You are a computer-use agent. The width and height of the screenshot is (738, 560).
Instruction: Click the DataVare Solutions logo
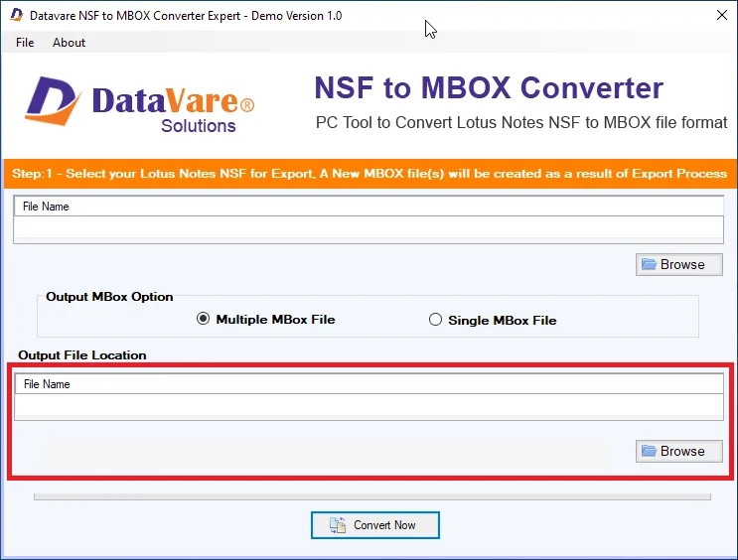pos(139,104)
